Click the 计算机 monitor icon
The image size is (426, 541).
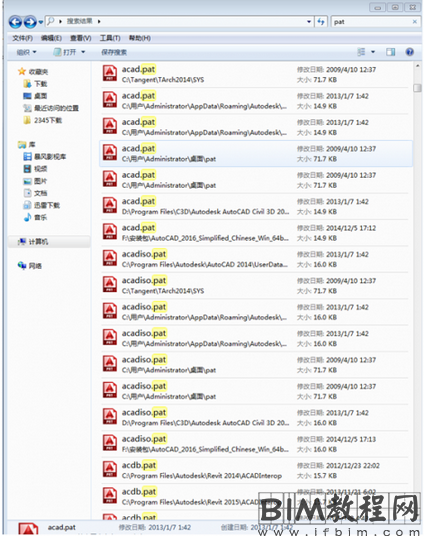22,242
